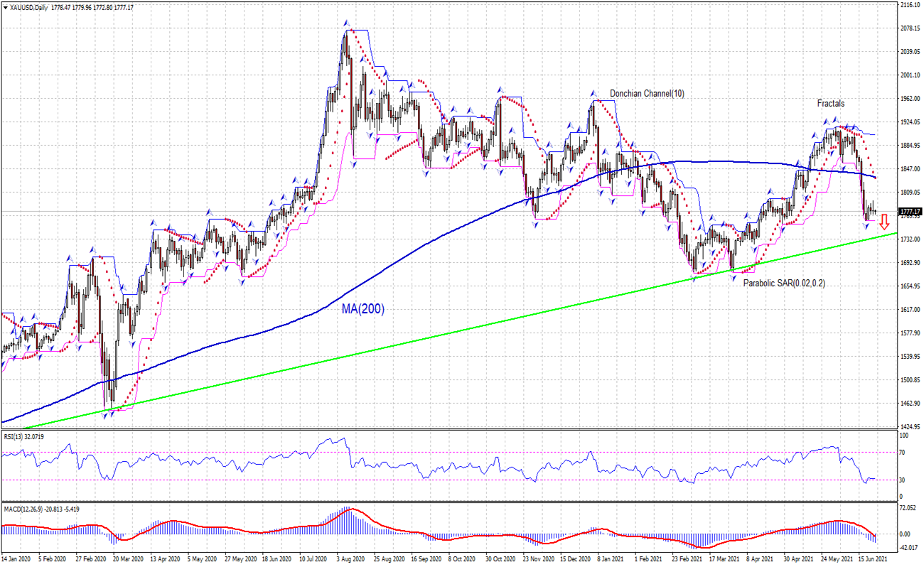Click the Donchian Channel(10) label
Screen dimensions: 924x567
pyautogui.click(x=647, y=94)
